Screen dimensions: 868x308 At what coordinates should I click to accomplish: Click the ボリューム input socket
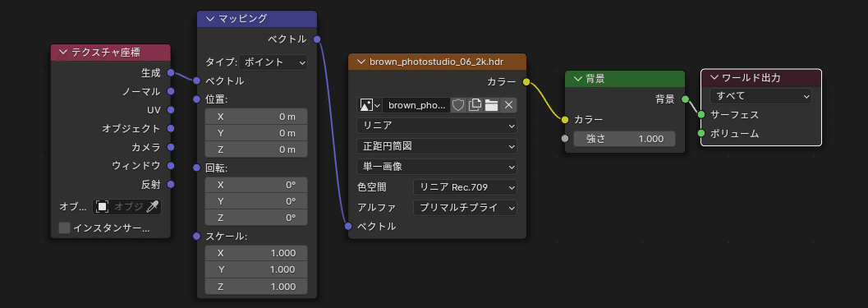click(x=701, y=134)
